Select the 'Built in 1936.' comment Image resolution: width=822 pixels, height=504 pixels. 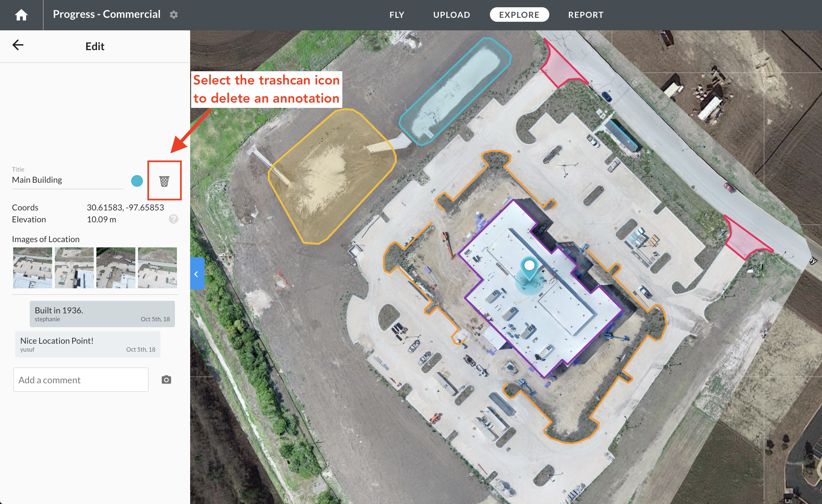tap(102, 314)
